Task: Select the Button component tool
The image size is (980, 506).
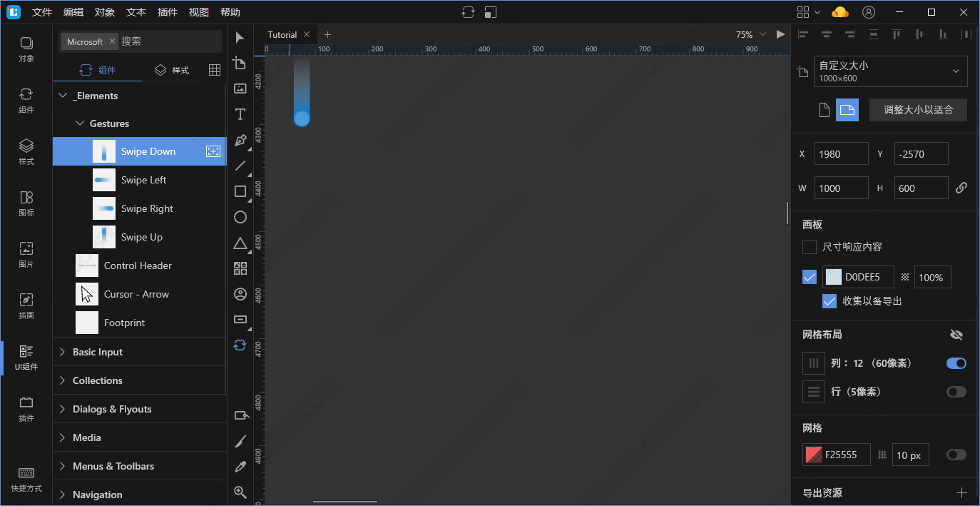Action: pos(240,320)
